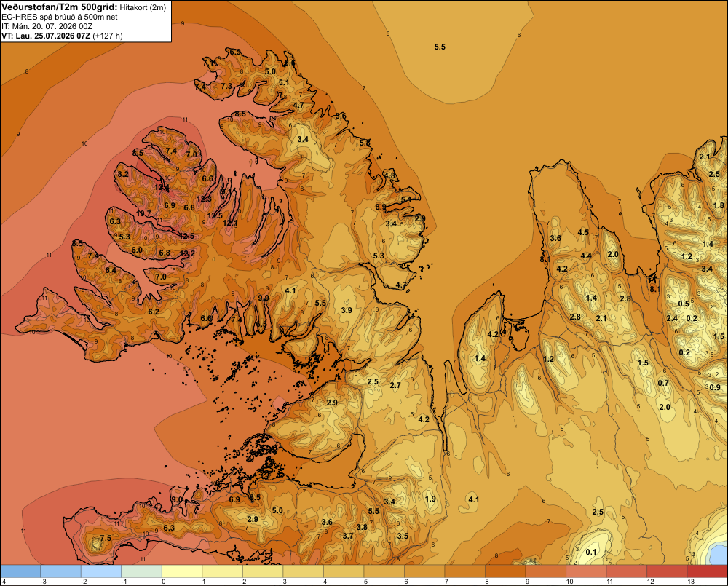
Task: Click the '8.2' temperature label
Action: coord(123,174)
